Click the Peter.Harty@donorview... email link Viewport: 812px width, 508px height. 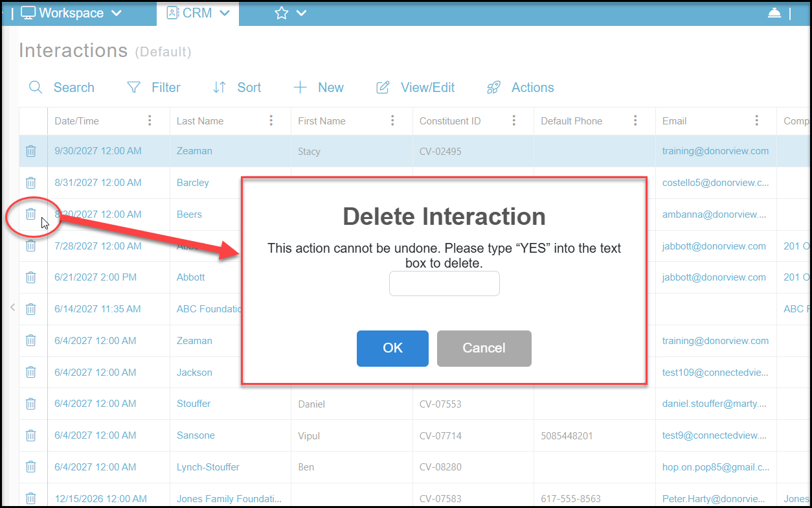tap(714, 499)
